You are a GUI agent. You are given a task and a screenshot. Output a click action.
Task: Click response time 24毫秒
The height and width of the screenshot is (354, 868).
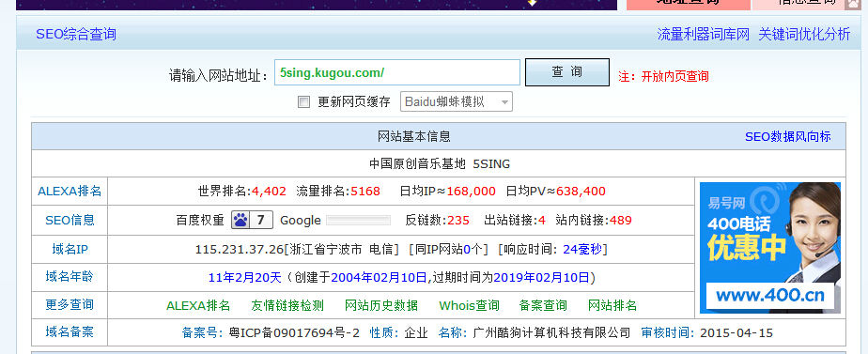click(582, 250)
